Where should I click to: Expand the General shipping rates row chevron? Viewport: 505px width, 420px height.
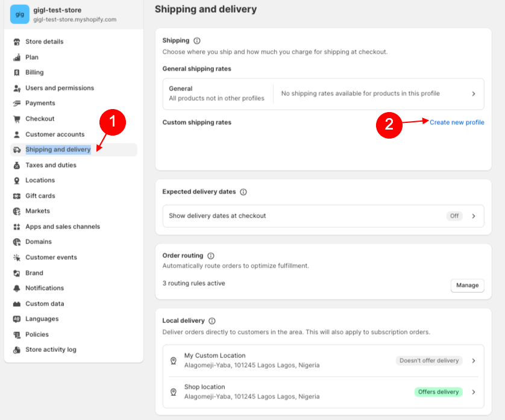(x=474, y=94)
